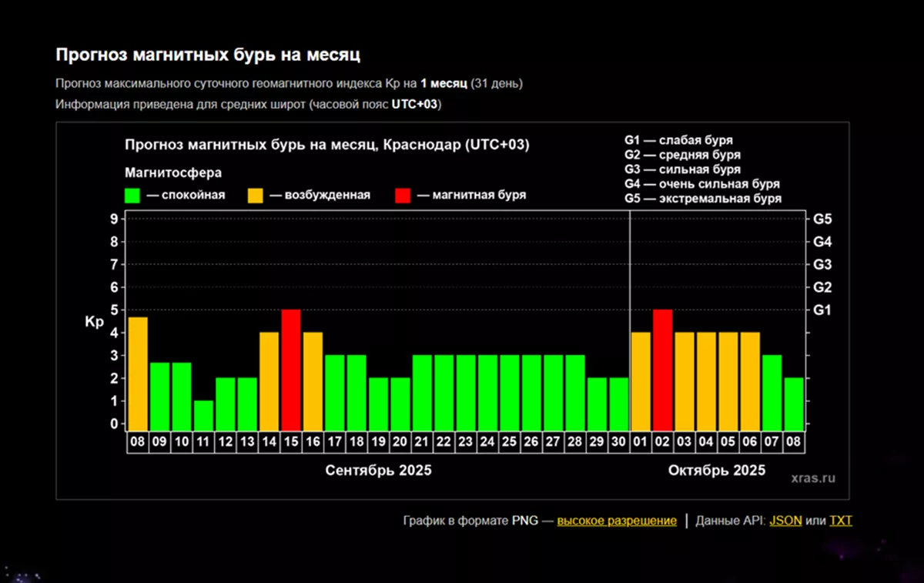Click the xras.ru watermark in chart
Image resolution: width=924 pixels, height=583 pixels.
coord(812,478)
